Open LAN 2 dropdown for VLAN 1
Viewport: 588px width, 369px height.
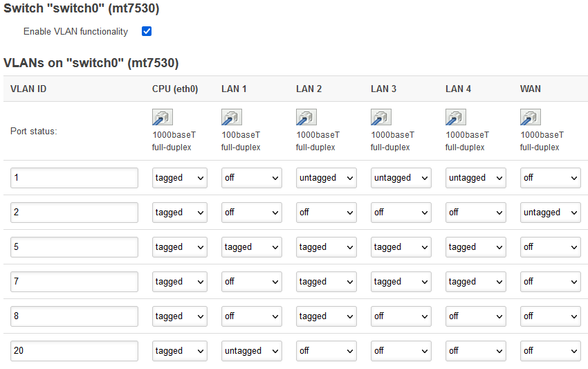327,178
